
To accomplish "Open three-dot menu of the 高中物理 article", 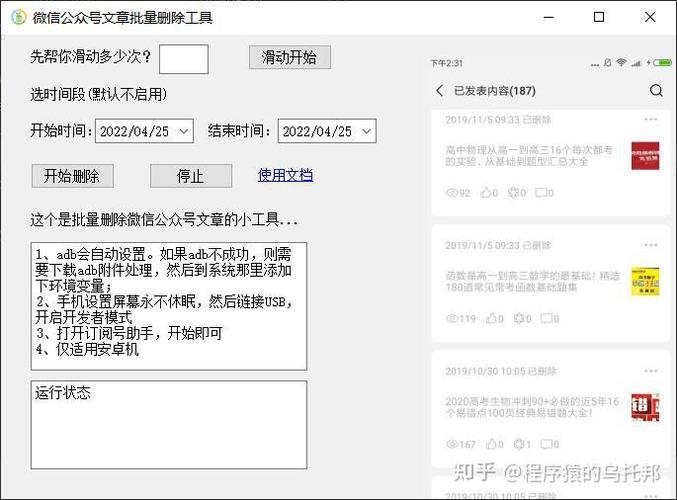I will [651, 119].
